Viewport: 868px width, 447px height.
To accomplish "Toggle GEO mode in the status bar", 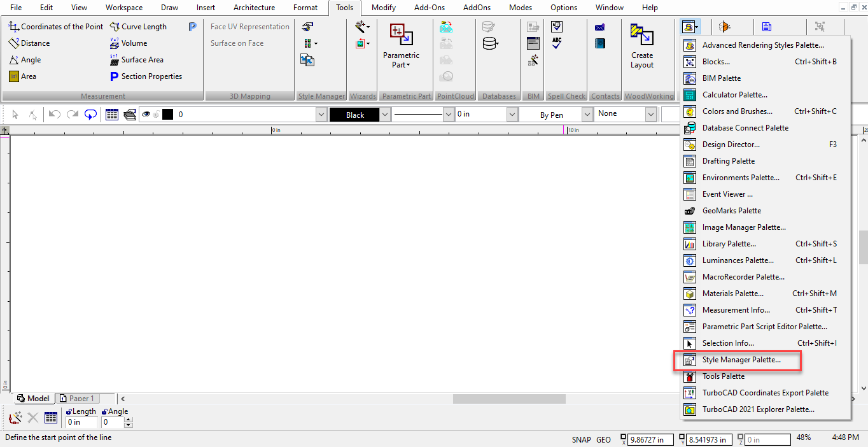I will (x=603, y=439).
